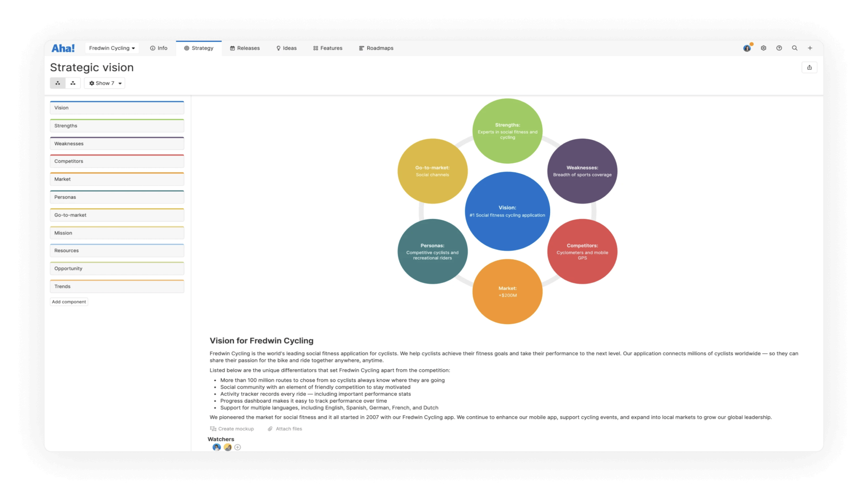
Task: Click the blue Vision circle in the diagram
Action: pyautogui.click(x=507, y=211)
